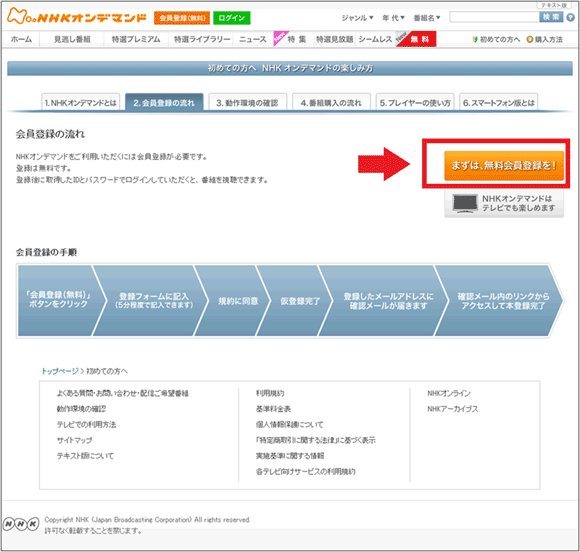Click the search input field

pos(494,17)
